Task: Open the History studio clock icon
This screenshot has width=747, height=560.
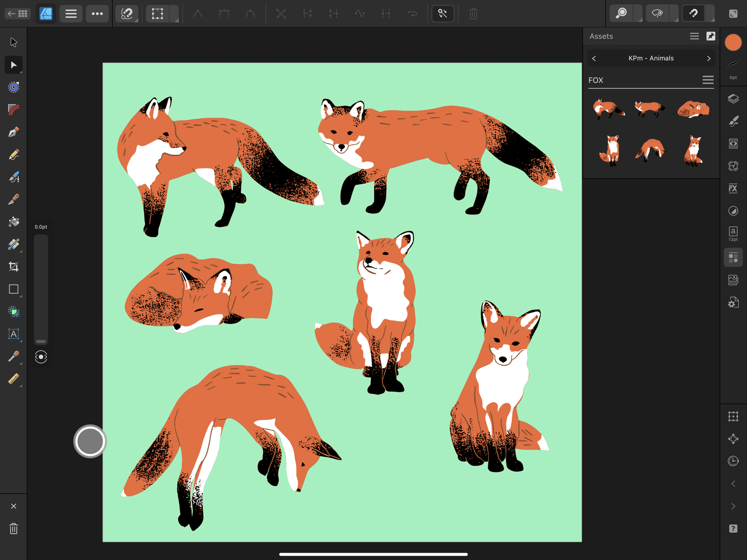Action: click(733, 461)
